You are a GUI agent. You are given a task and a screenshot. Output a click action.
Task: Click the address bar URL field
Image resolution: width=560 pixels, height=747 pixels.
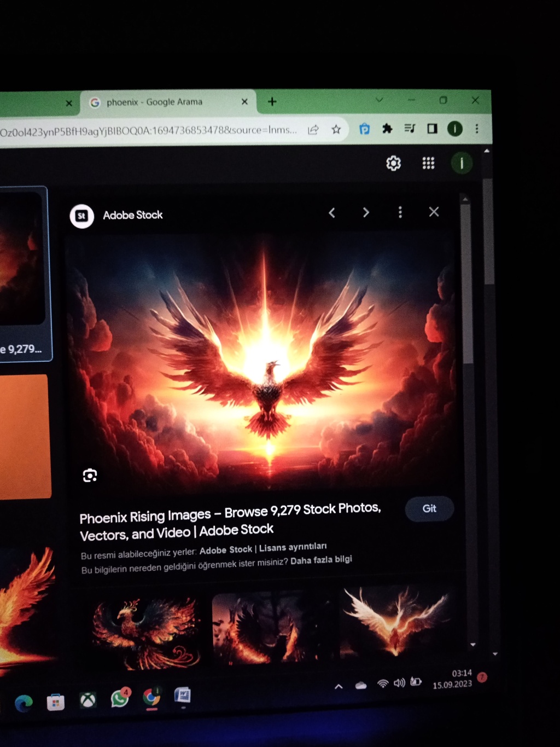[x=149, y=131]
